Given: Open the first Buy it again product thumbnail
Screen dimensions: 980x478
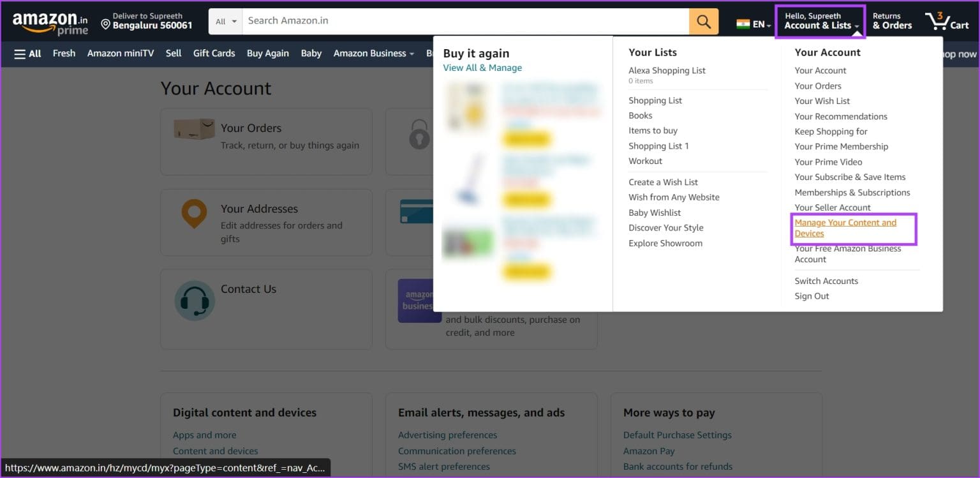Looking at the screenshot, I should pos(466,107).
